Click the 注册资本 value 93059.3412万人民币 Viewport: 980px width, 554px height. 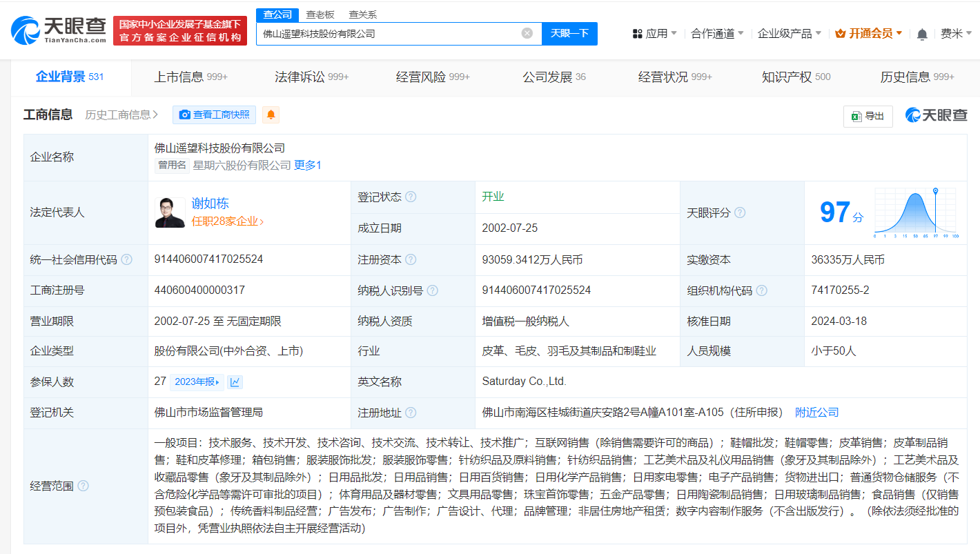click(x=532, y=259)
